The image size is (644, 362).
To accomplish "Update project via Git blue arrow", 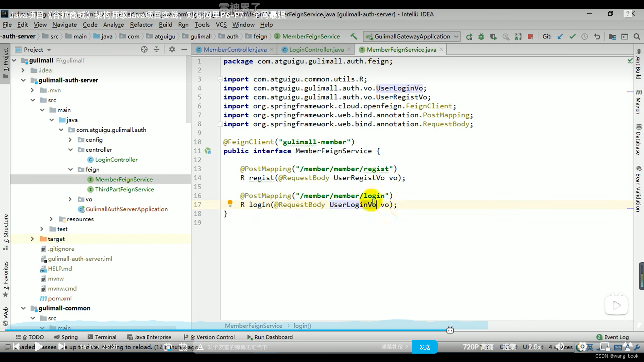I will coord(560,37).
